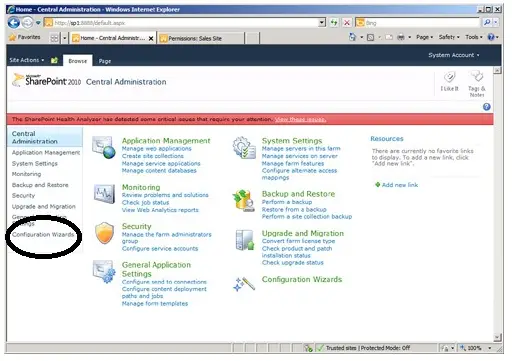
Task: Switch to the Browse ribbon tab
Action: coord(77,61)
